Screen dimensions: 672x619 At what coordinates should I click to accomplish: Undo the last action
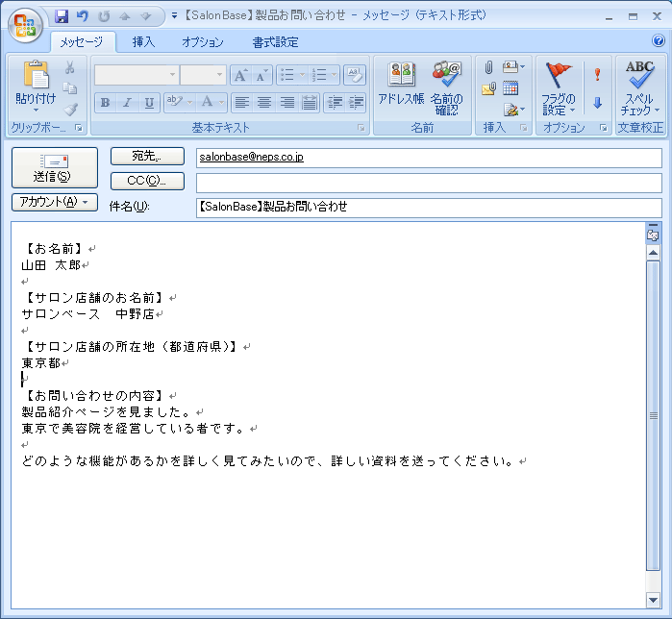83,16
